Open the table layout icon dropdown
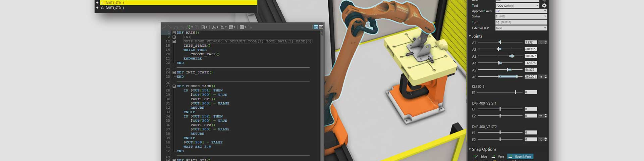Image resolution: width=644 pixels, height=161 pixels. click(243, 27)
